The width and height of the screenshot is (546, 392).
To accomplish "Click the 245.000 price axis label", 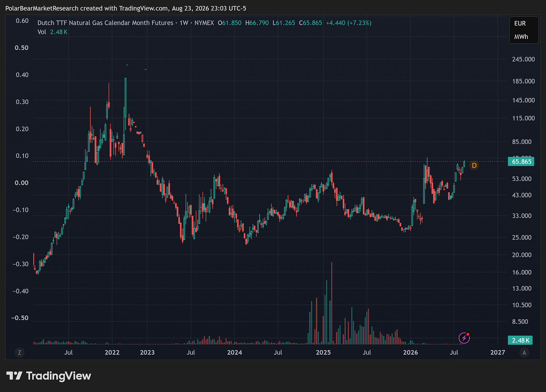I will click(523, 59).
